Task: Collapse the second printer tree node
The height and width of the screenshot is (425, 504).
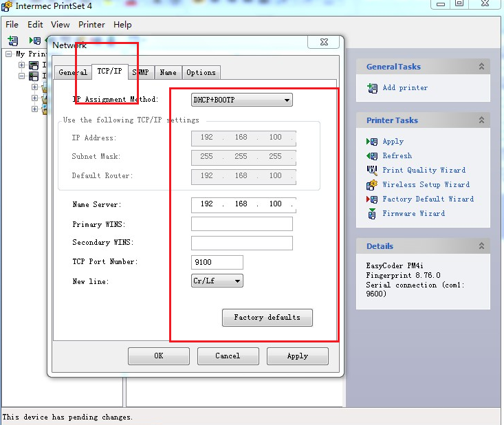Action: point(21,76)
